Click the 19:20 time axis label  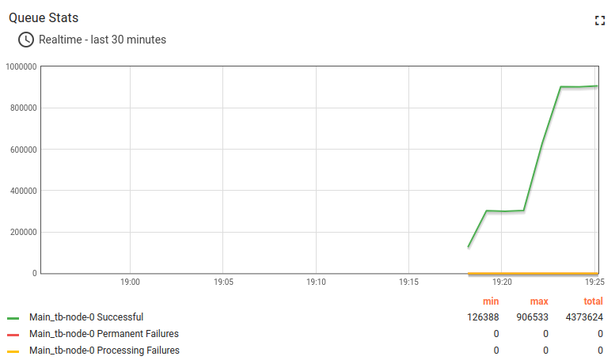[x=502, y=282]
